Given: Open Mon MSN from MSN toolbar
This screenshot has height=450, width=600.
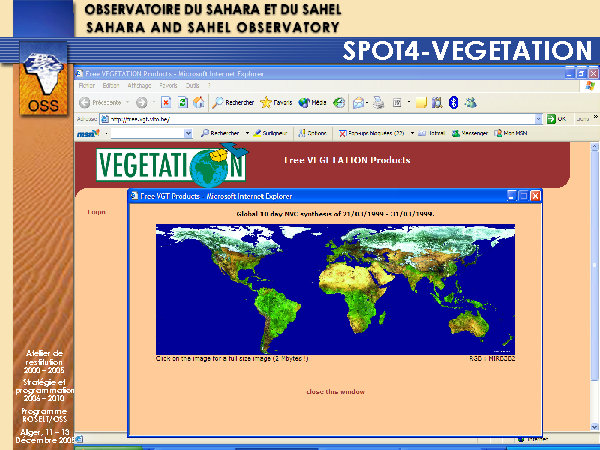Looking at the screenshot, I should [x=511, y=133].
